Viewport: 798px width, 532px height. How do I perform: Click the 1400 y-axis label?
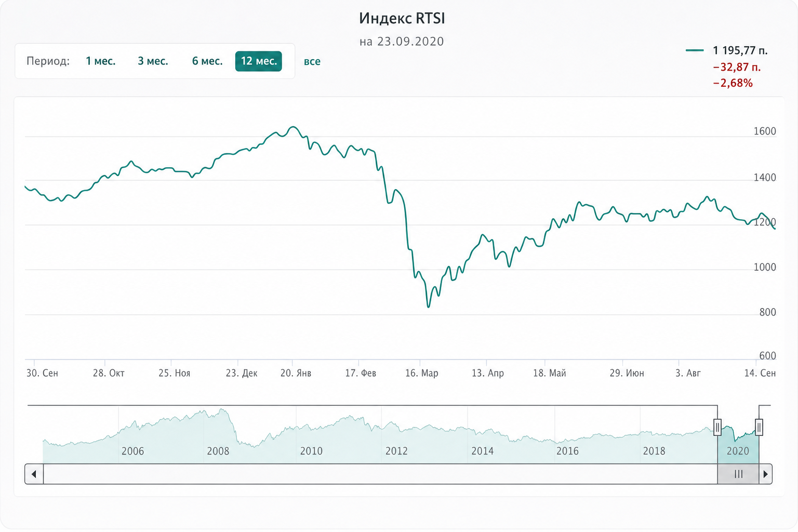pos(765,178)
